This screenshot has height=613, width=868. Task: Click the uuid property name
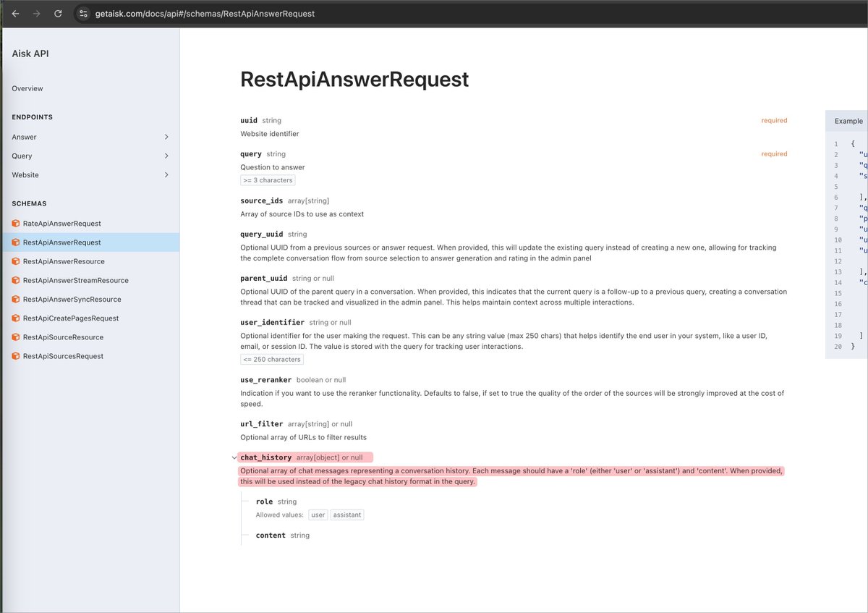tap(249, 120)
